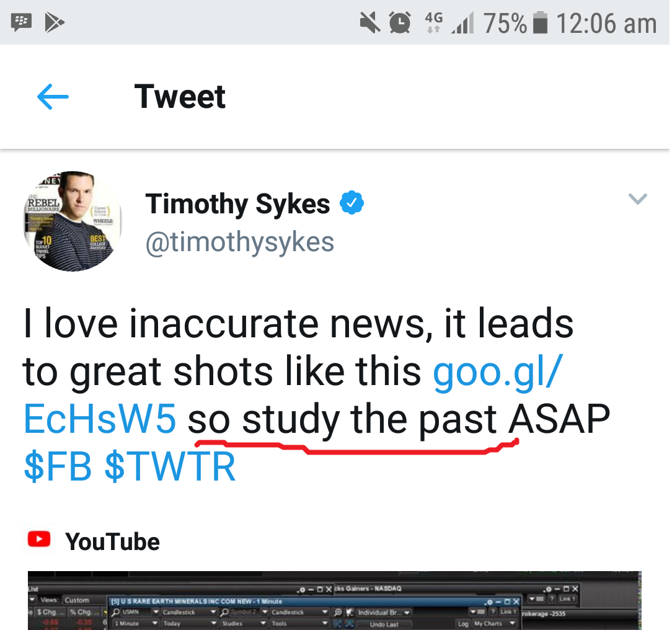The height and width of the screenshot is (630, 672).
Task: Tap the muted sound status icon
Action: 370,23
